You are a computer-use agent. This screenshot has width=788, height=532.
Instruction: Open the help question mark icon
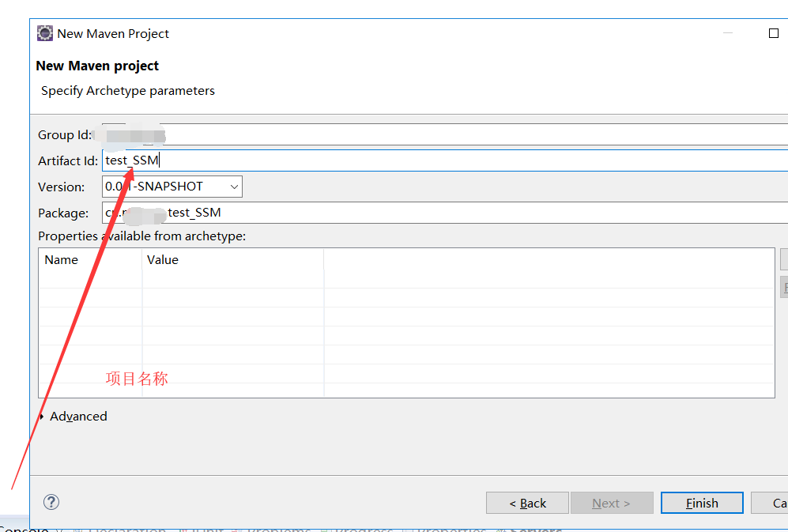tap(51, 502)
